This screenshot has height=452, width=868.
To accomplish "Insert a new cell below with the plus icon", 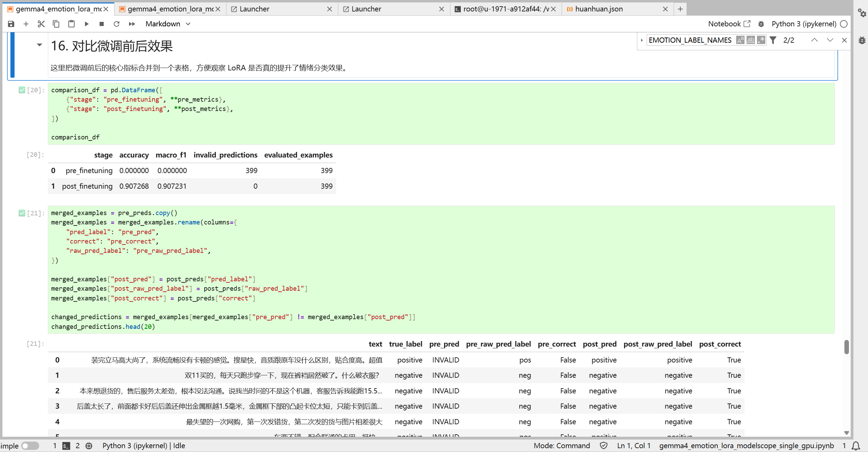I will click(x=26, y=24).
